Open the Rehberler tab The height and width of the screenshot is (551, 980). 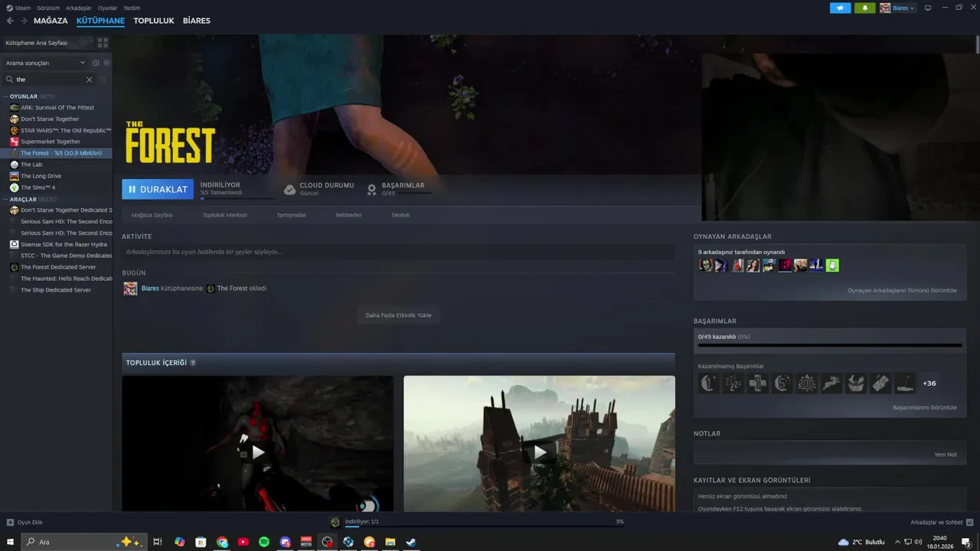pos(348,215)
